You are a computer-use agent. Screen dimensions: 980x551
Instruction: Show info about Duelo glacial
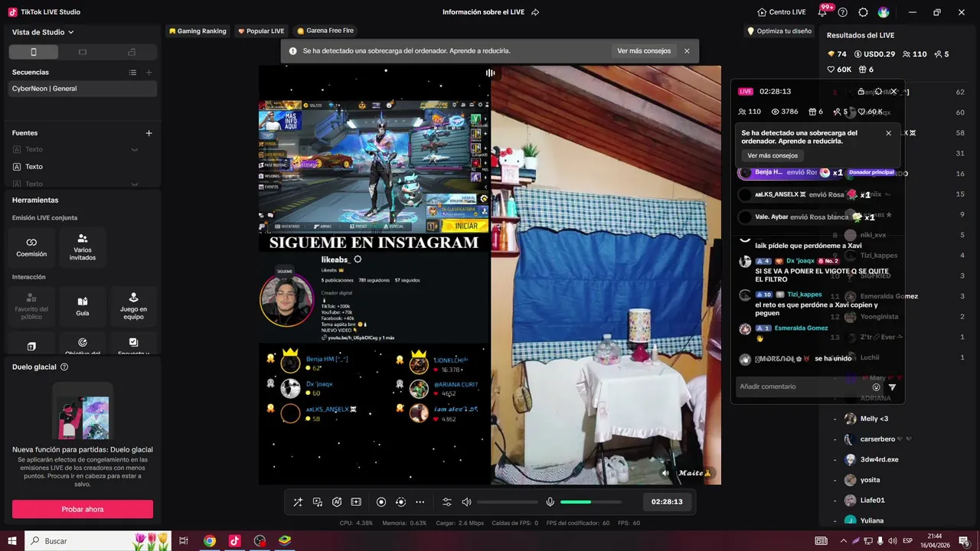(x=64, y=367)
